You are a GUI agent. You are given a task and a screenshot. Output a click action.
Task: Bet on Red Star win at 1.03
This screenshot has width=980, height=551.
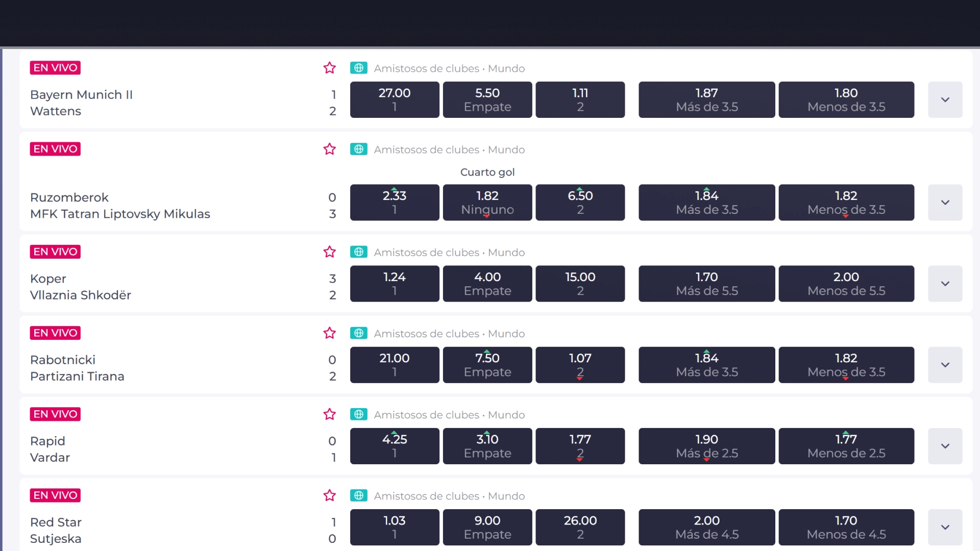(x=395, y=527)
